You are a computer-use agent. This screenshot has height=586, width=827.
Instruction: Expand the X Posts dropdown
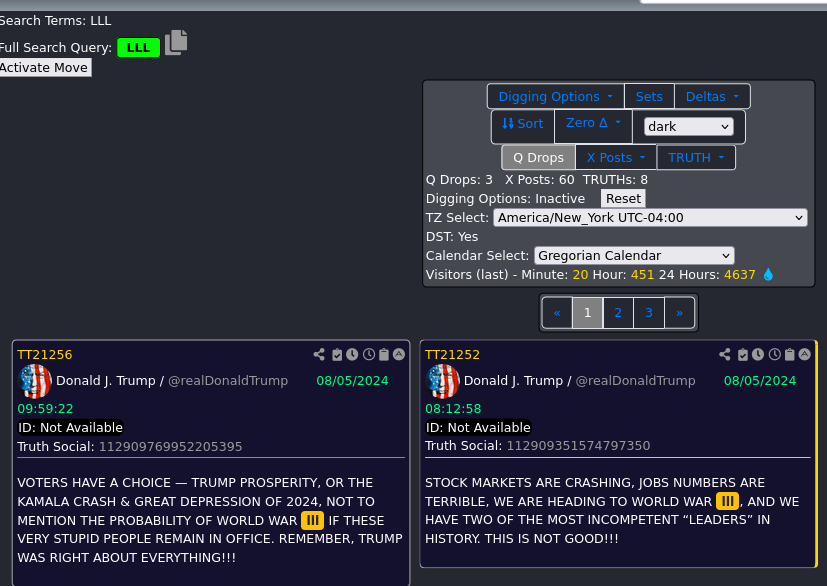pos(616,158)
